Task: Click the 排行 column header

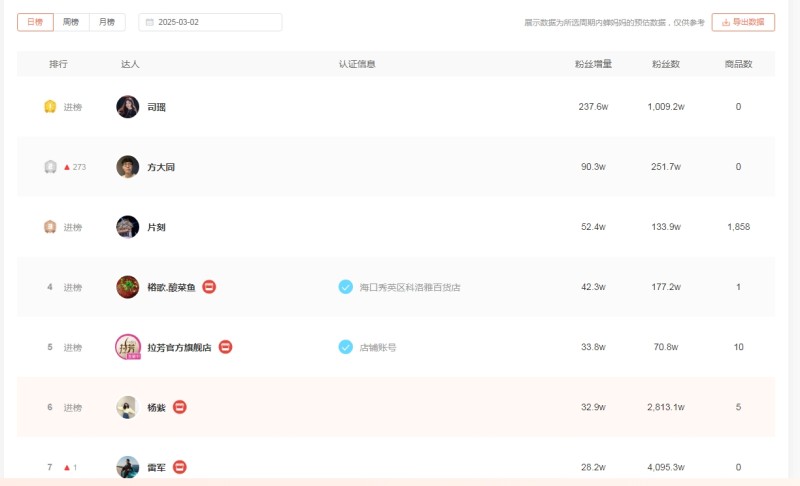Action: coord(58,64)
